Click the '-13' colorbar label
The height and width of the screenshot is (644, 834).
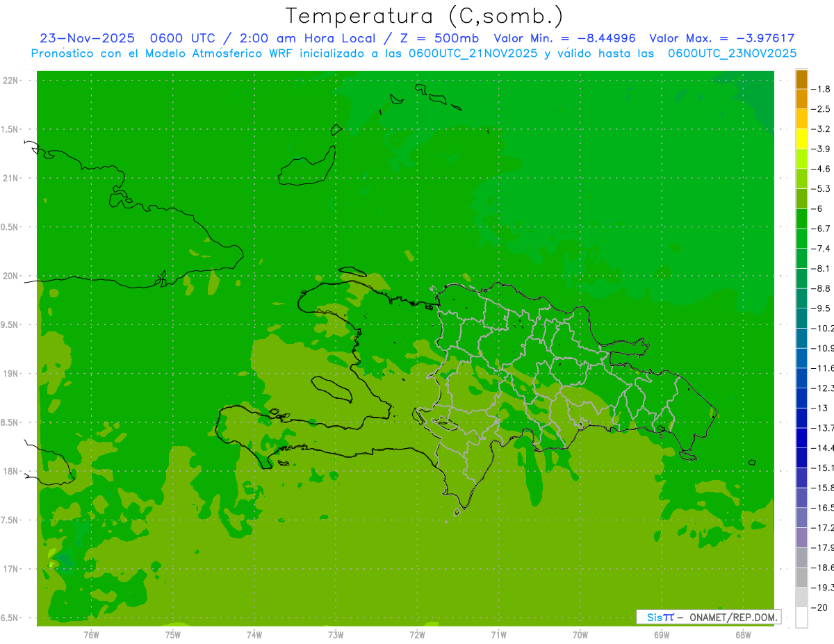coord(819,408)
